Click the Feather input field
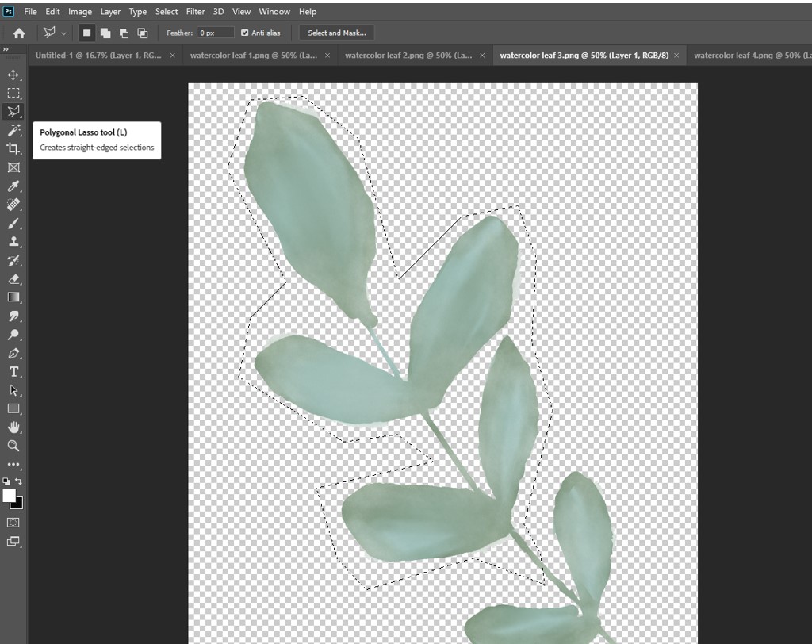Screen dimensions: 812x644 tap(216, 33)
